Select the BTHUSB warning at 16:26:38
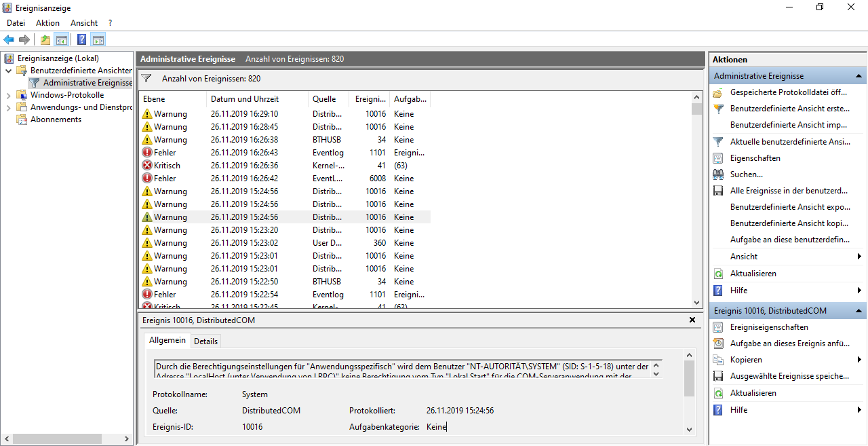The width and height of the screenshot is (868, 446). tap(285, 140)
